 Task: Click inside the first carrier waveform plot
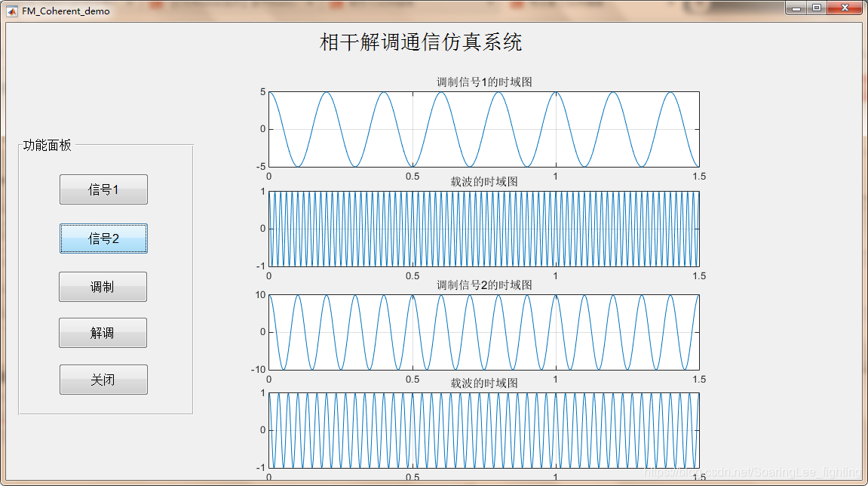pyautogui.click(x=483, y=228)
